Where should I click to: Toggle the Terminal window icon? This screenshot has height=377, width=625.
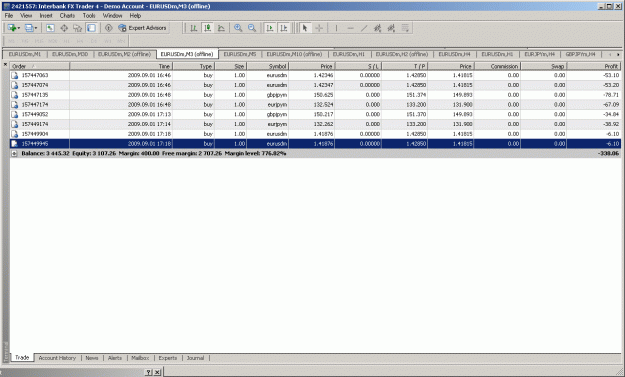pyautogui.click(x=91, y=28)
